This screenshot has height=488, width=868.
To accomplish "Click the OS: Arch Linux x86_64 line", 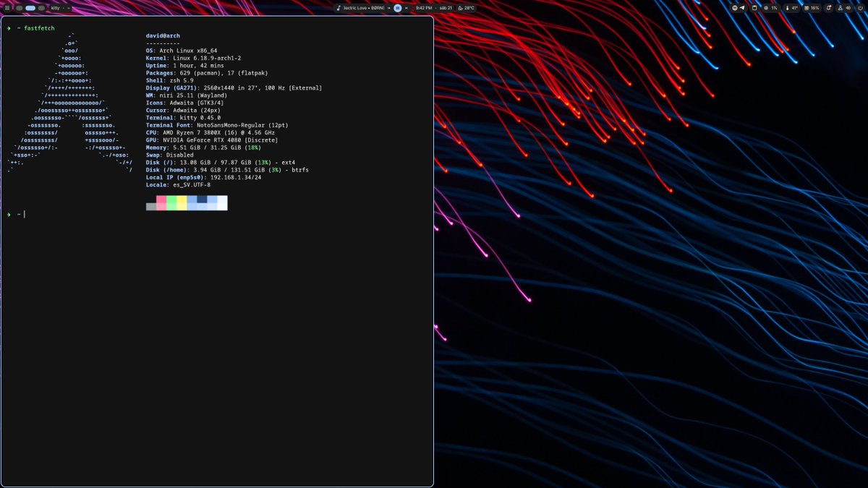I will point(182,51).
